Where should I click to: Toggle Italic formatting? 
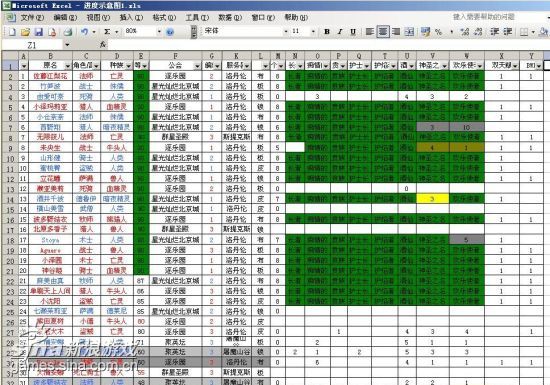point(340,32)
